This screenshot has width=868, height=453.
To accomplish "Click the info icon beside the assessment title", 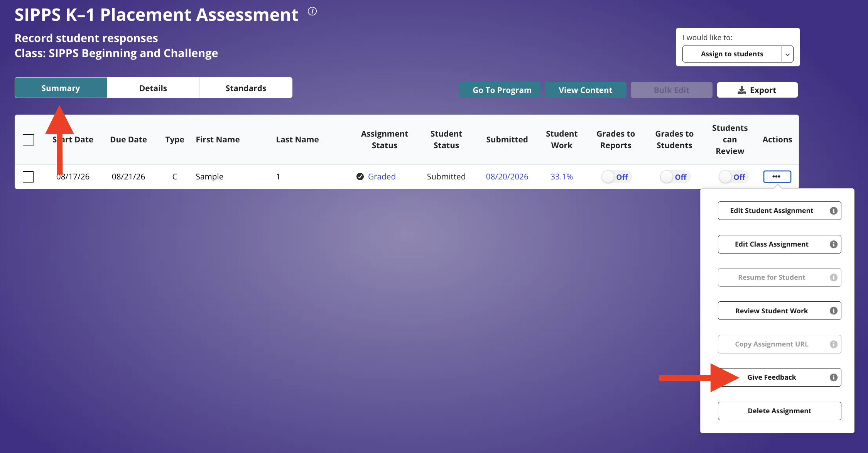I will pyautogui.click(x=312, y=12).
